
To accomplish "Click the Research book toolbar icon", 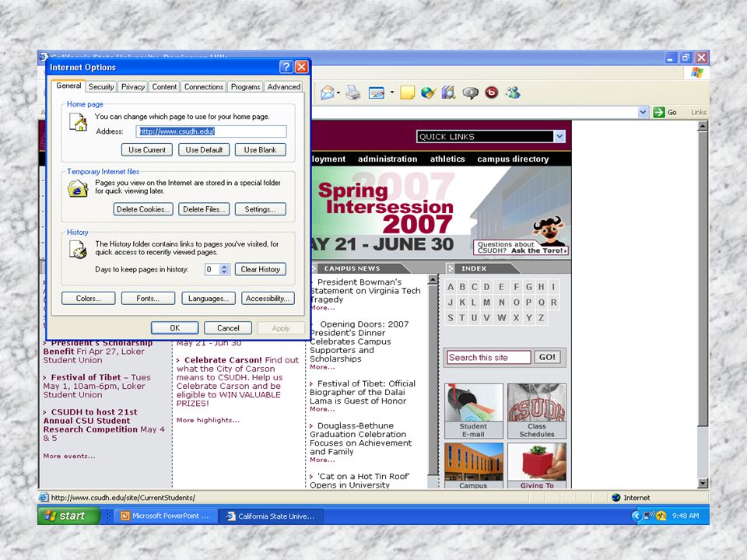I will pyautogui.click(x=448, y=93).
